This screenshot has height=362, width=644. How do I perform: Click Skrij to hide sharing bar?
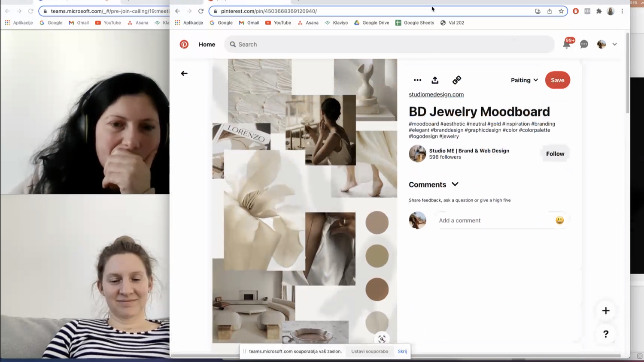(402, 351)
